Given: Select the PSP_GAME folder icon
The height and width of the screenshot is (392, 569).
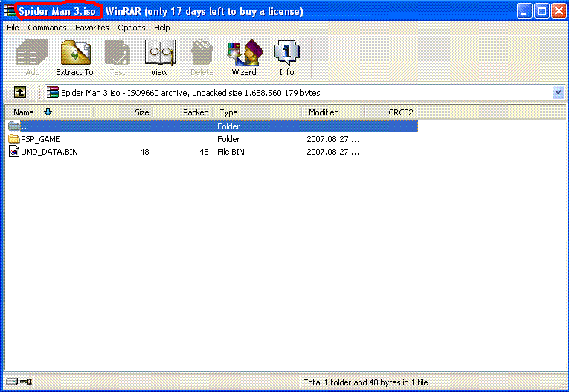Looking at the screenshot, I should pos(14,138).
